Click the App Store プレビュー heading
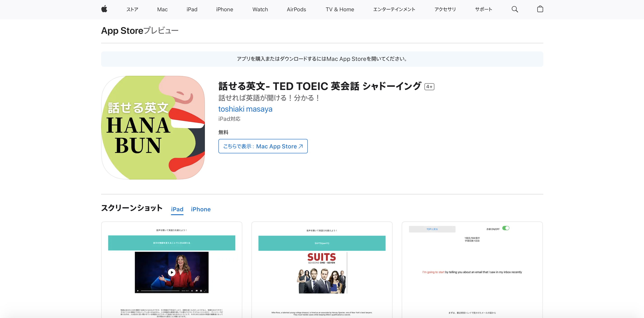The height and width of the screenshot is (318, 644). tap(139, 31)
